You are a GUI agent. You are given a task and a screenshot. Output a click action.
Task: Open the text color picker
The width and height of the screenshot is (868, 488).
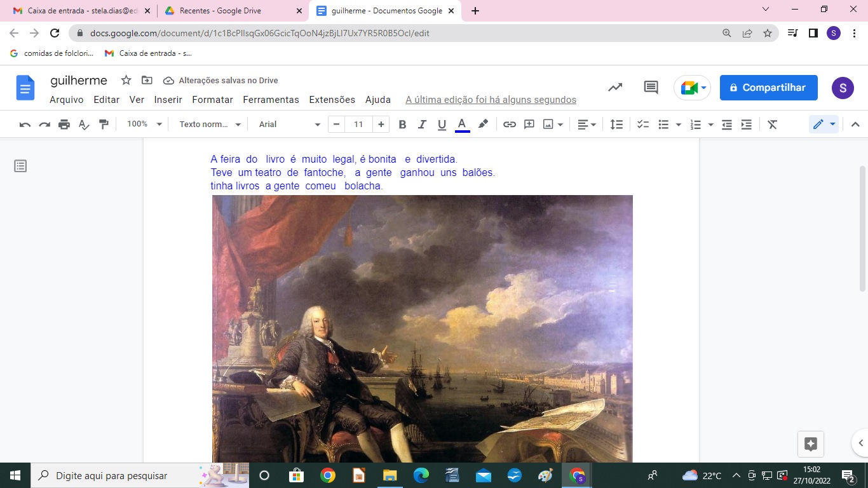[462, 125]
